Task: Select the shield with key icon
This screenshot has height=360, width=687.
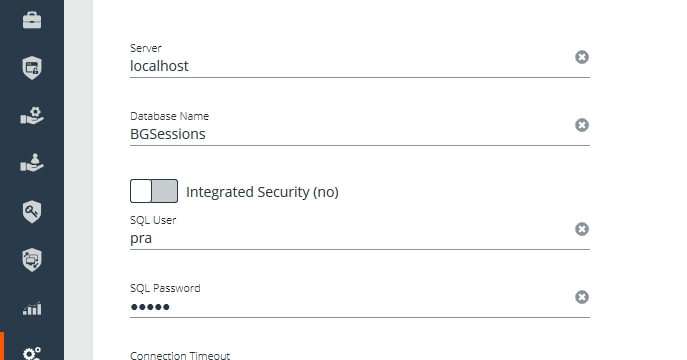Action: tap(32, 212)
